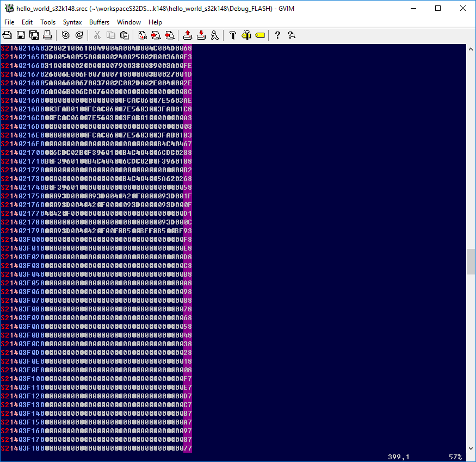Place cursor on line starting S2140216A0
476x462 pixels.
(96, 101)
